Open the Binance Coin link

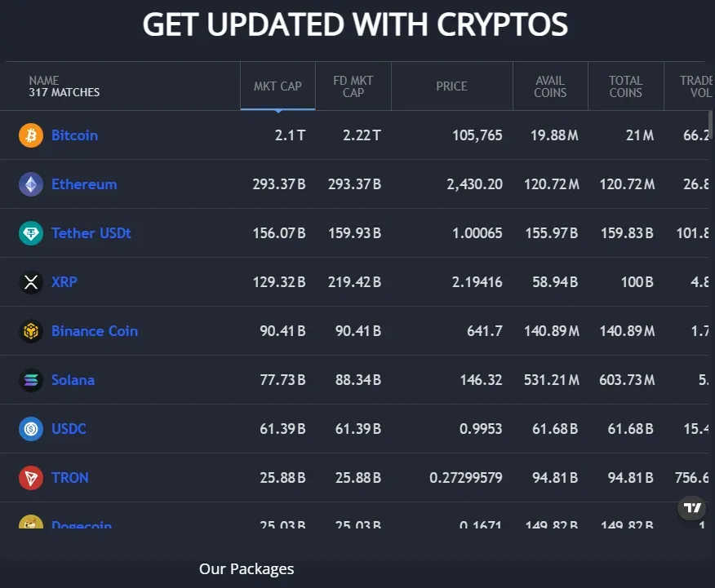point(95,331)
